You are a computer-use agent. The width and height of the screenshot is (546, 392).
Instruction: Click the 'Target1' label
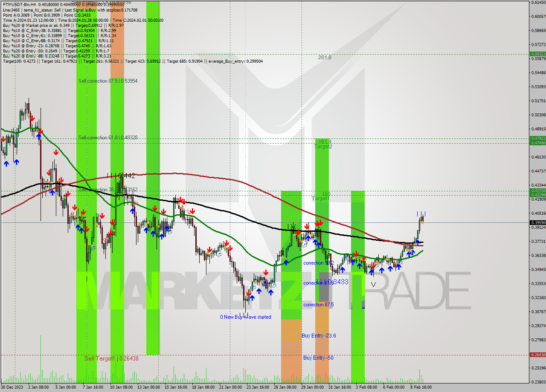320,199
